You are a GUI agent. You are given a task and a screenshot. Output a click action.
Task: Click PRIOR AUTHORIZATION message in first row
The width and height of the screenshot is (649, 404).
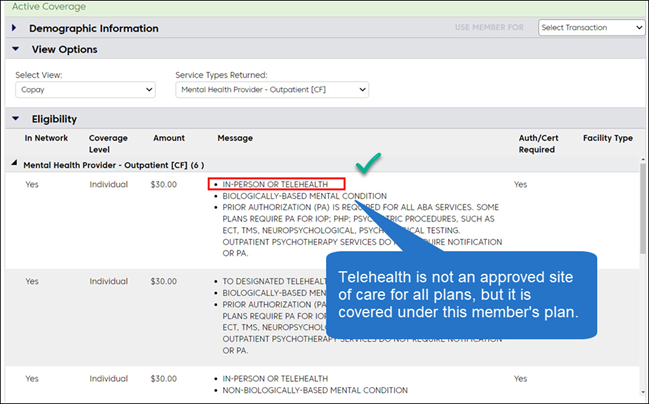pyautogui.click(x=362, y=230)
